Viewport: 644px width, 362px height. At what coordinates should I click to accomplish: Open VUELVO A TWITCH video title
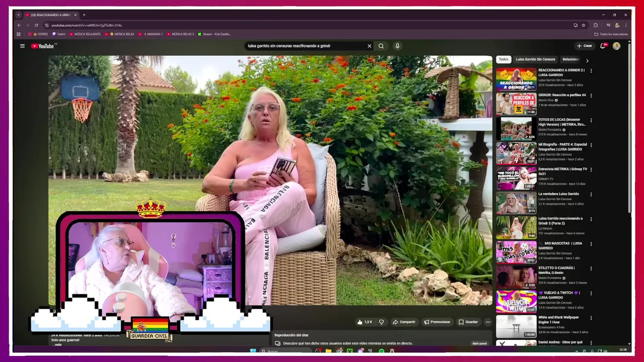[x=559, y=295]
